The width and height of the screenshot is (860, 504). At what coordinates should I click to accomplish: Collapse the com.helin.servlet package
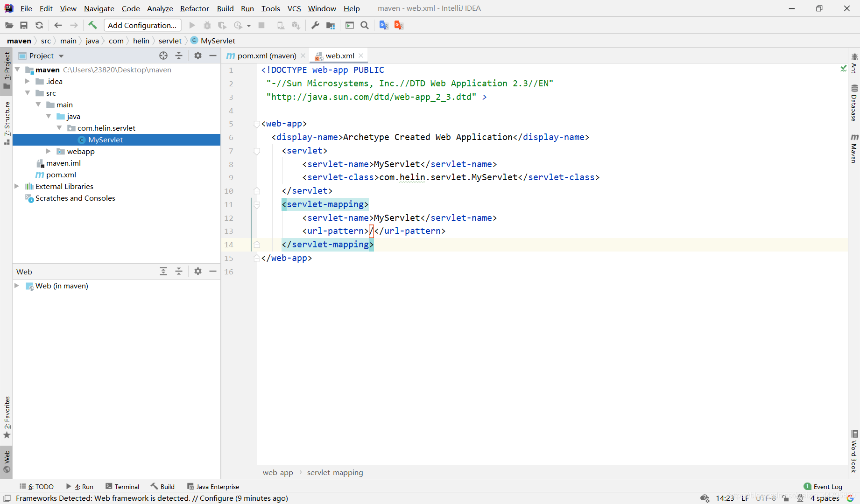[59, 128]
